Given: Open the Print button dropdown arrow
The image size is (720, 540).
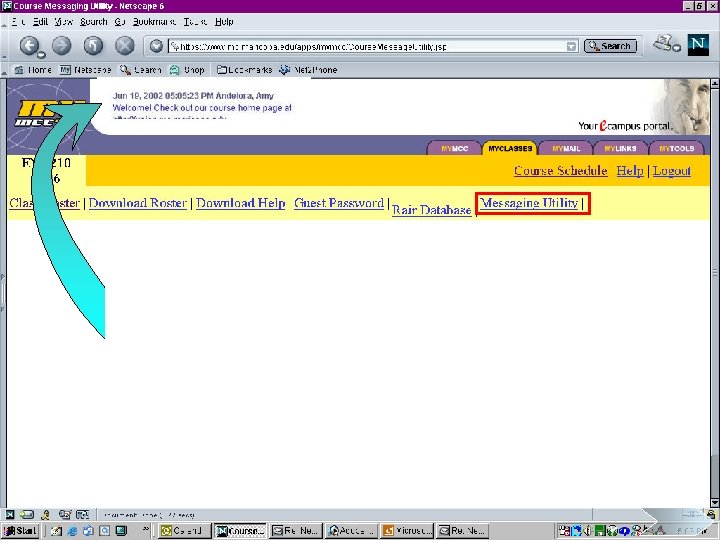Looking at the screenshot, I should point(676,47).
